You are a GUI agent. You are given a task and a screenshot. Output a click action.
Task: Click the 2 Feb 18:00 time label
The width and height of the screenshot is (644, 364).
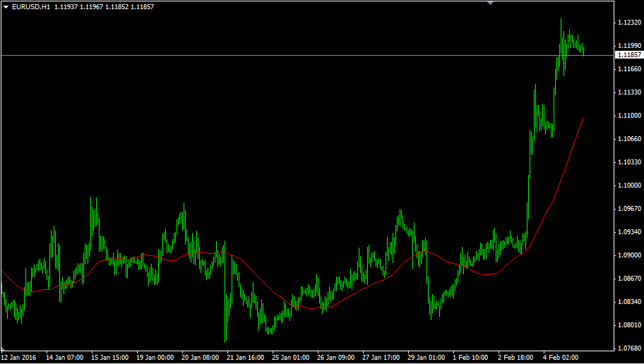coord(515,358)
